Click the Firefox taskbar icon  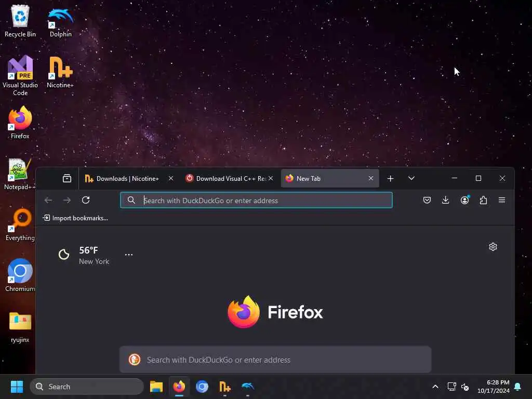[179, 387]
